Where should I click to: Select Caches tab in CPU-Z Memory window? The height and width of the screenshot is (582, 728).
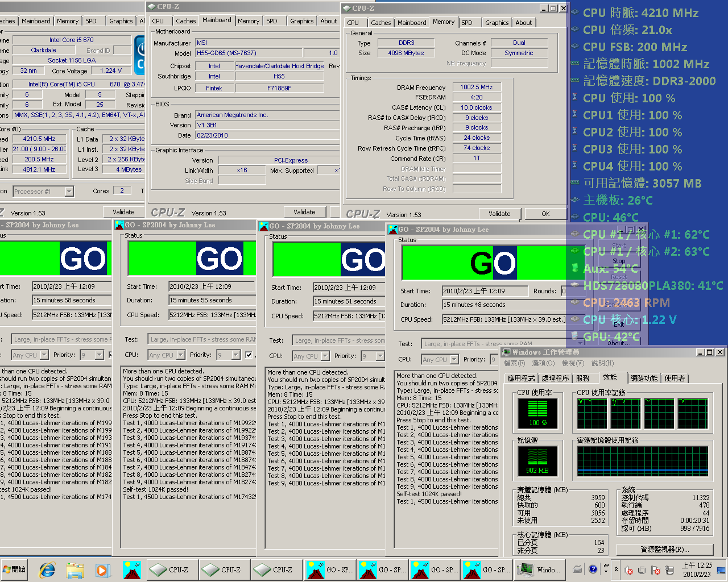[x=380, y=23]
